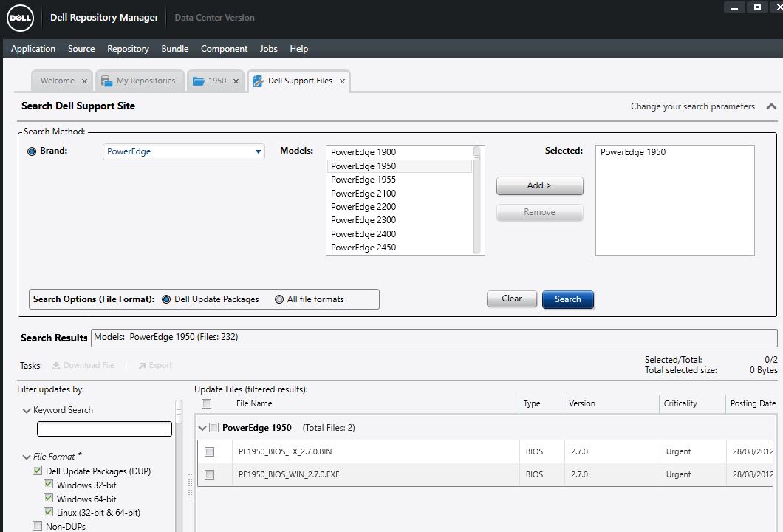Uncheck Dell Update Packages (DUP) filter

pos(37,471)
